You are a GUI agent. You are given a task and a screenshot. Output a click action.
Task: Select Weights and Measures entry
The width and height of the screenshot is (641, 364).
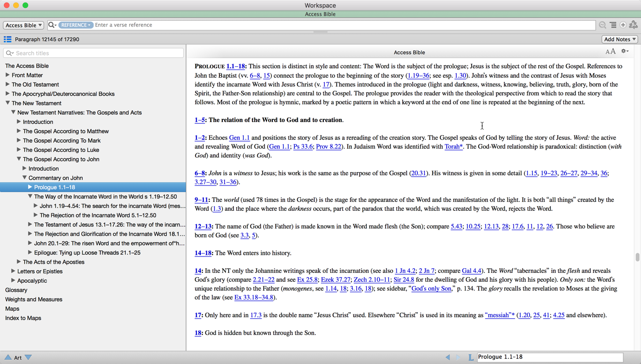34,300
